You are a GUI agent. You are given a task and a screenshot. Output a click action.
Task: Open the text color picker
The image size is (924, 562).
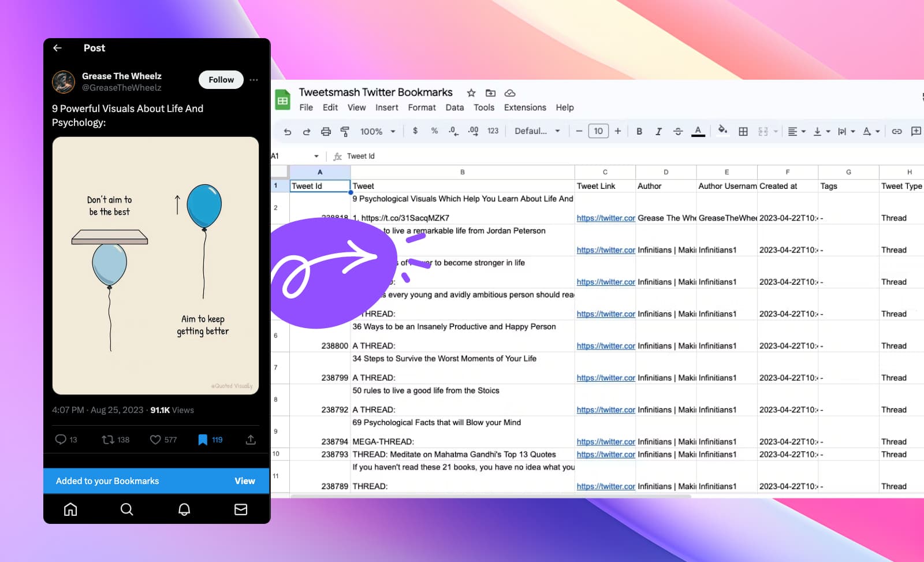698,132
